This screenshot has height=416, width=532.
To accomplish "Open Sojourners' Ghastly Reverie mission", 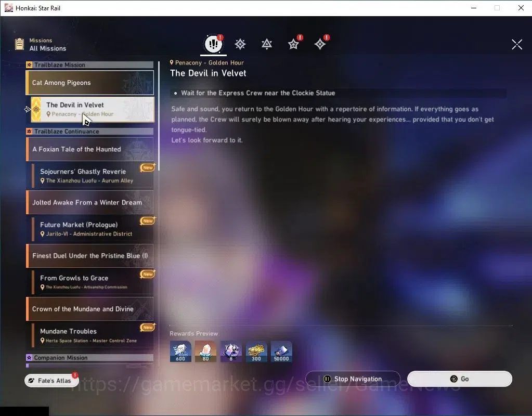I will point(93,175).
